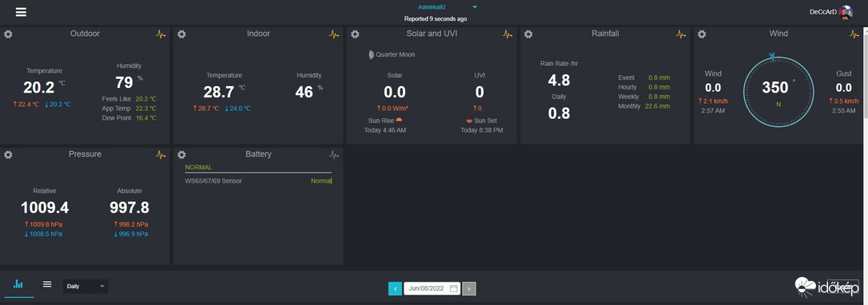This screenshot has width=868, height=305.
Task: Open Solar and UVI settings gear
Action: pos(355,34)
